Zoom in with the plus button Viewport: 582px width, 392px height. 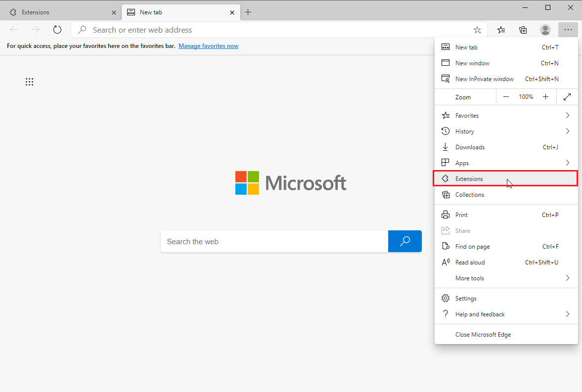coord(545,97)
